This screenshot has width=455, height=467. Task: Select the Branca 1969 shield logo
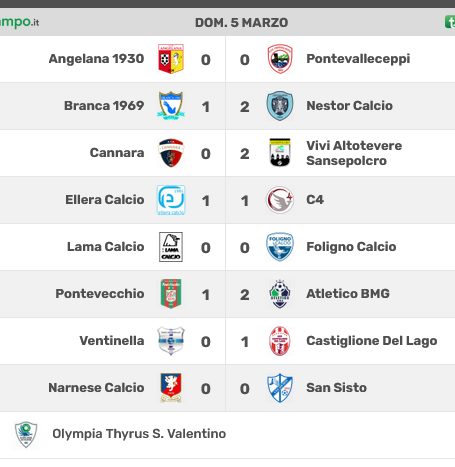171,106
